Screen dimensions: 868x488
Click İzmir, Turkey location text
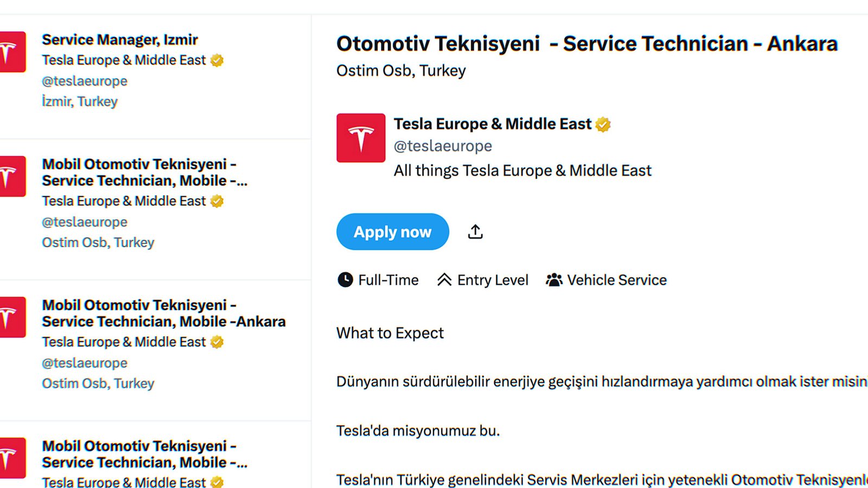(80, 101)
